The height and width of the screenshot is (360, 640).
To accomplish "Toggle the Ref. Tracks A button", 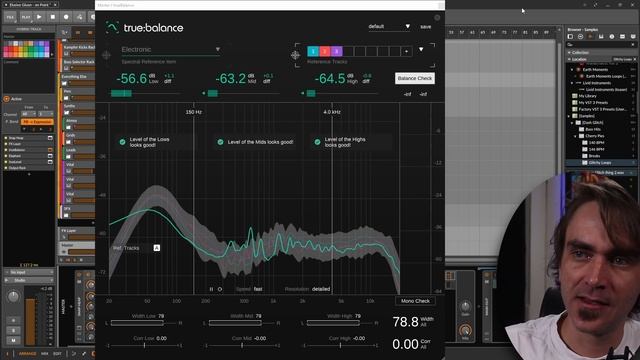I will [157, 248].
